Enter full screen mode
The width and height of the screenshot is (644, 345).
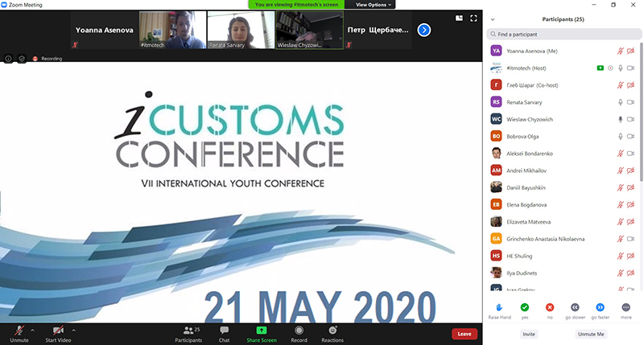click(x=473, y=18)
